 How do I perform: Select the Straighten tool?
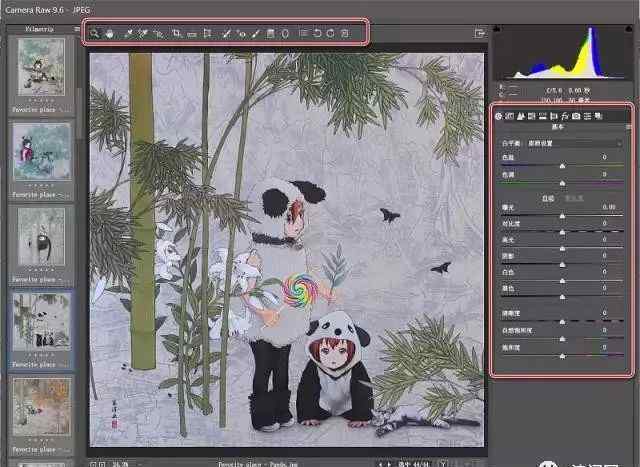(x=192, y=34)
